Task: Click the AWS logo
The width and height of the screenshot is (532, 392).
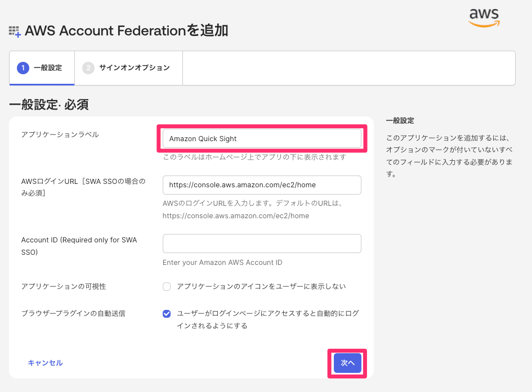Action: coord(484,17)
